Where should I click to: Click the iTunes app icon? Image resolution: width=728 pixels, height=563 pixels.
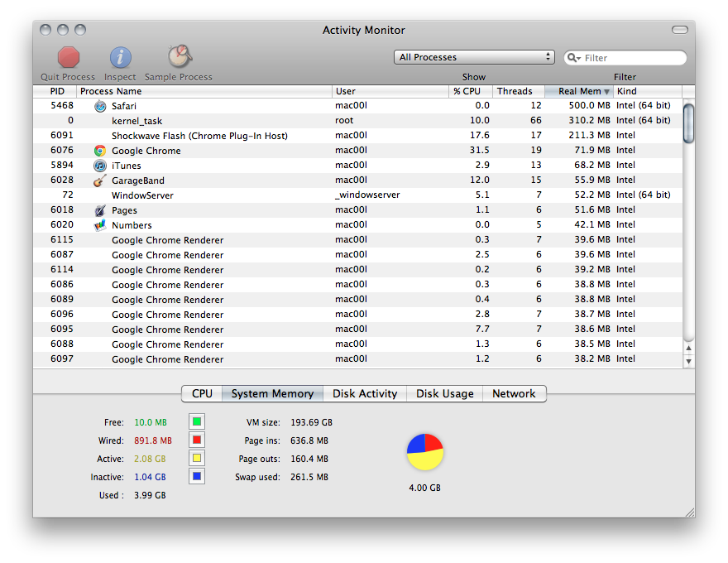[x=100, y=166]
